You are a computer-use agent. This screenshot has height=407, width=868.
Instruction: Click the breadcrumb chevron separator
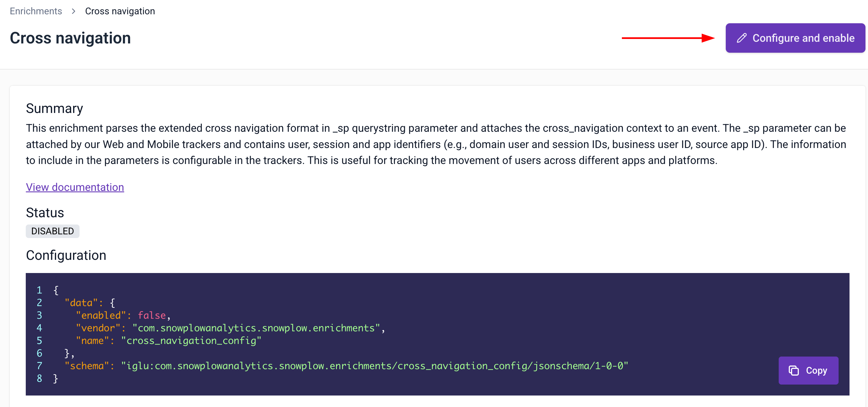73,11
